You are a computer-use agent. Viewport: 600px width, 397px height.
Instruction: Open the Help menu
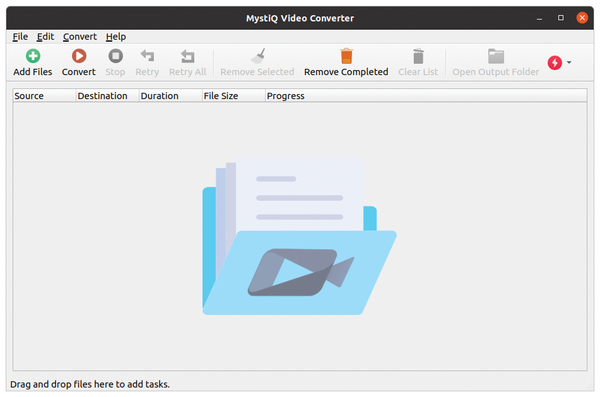coord(116,37)
